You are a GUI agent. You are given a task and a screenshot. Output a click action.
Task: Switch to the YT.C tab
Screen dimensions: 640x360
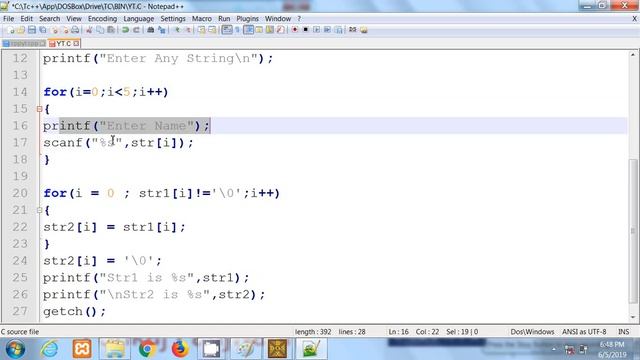click(64, 43)
